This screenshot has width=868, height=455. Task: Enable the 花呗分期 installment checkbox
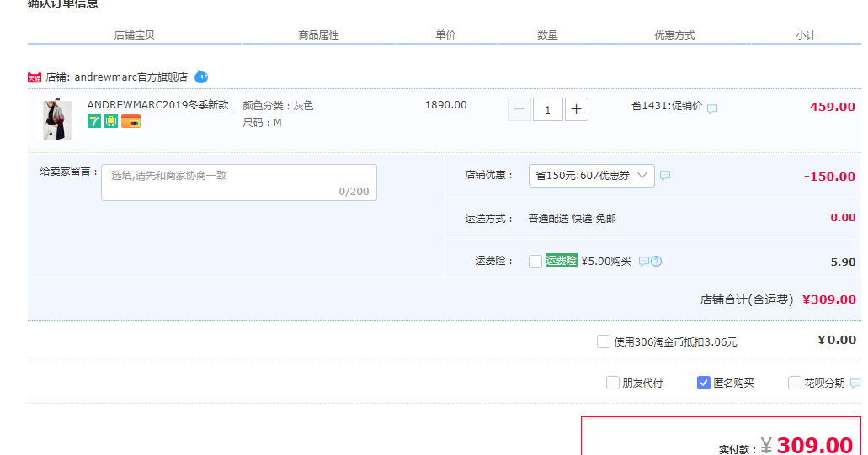795,383
